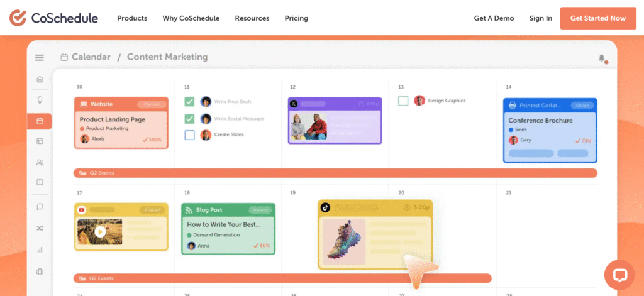Screen dimensions: 644x296
Task: Click the shuffle arrows icon in sidebar
Action: pyautogui.click(x=40, y=228)
